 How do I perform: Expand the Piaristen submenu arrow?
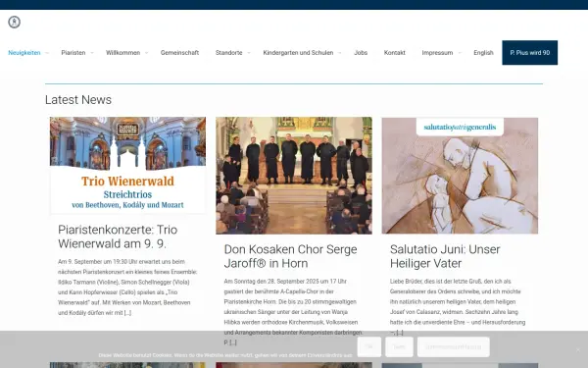coord(92,53)
